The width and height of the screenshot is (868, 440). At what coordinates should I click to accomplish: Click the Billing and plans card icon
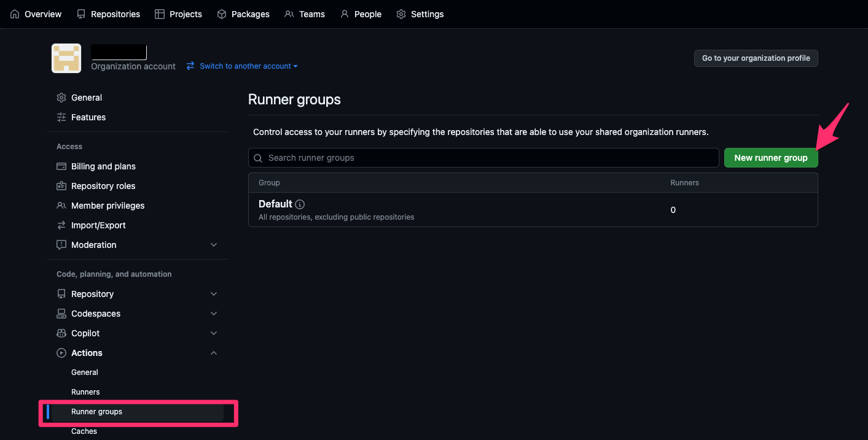pyautogui.click(x=61, y=166)
